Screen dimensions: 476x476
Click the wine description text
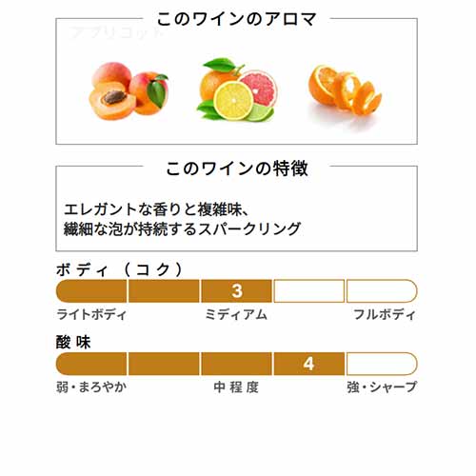(183, 219)
